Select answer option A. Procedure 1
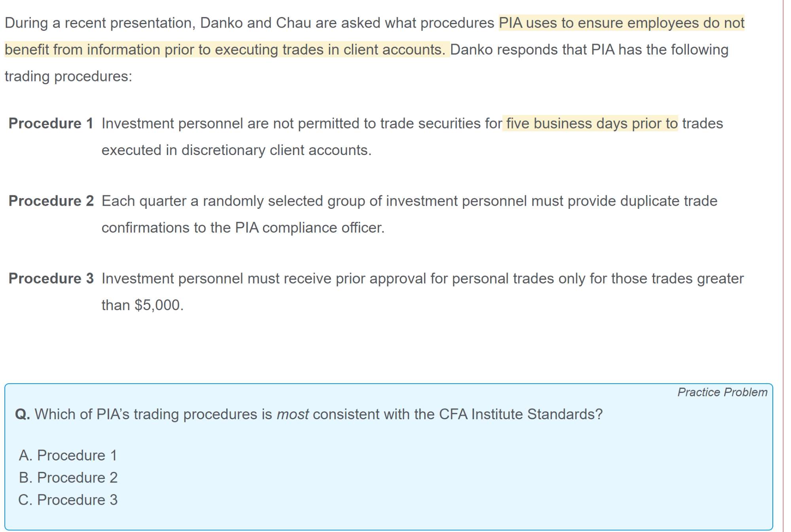The image size is (791, 532). (x=68, y=455)
